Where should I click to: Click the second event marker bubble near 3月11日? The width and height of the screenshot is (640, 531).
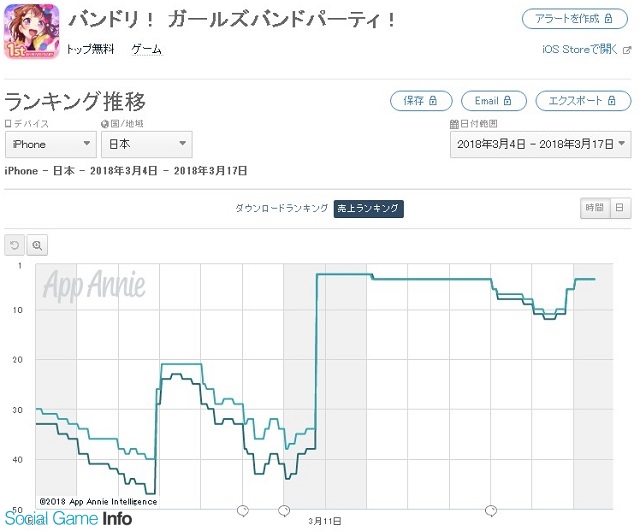point(284,511)
